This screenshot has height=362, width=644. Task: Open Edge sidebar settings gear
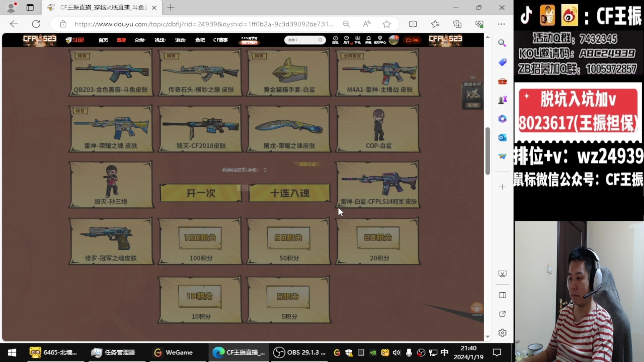tap(502, 333)
